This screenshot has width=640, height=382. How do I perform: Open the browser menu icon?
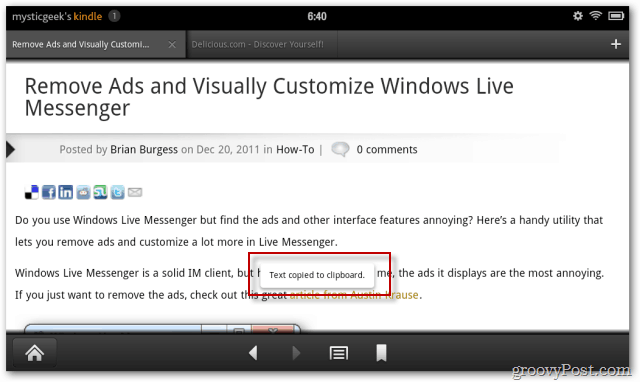point(339,353)
